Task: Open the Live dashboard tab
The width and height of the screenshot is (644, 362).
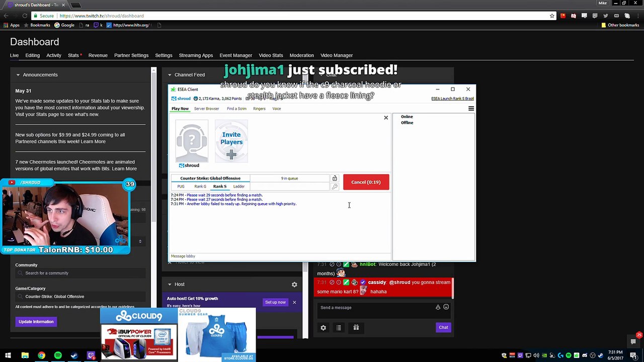Action: (x=14, y=55)
